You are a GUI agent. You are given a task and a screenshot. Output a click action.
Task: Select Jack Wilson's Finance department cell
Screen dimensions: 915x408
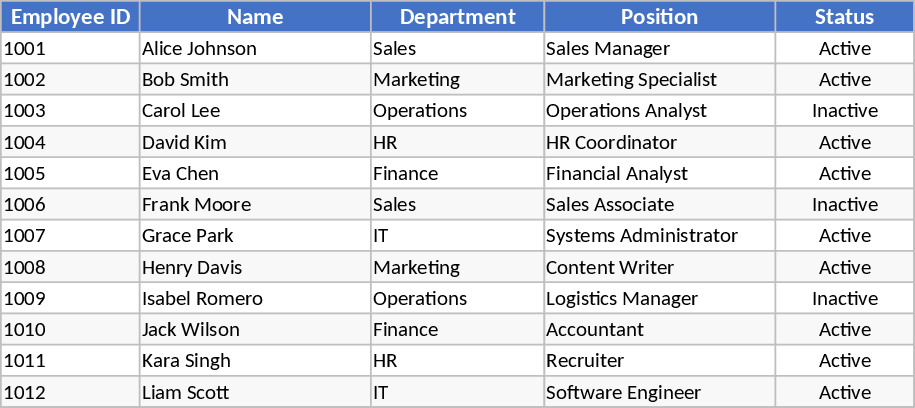coord(406,330)
